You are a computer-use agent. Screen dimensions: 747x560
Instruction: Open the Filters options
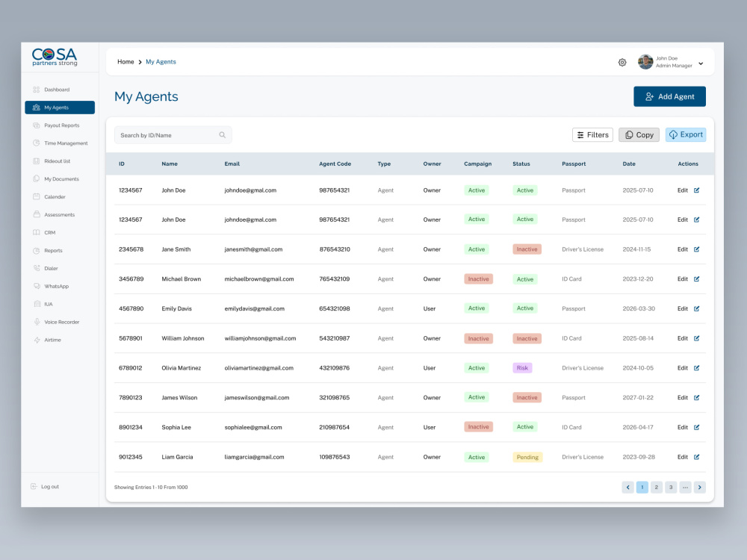[x=592, y=134]
